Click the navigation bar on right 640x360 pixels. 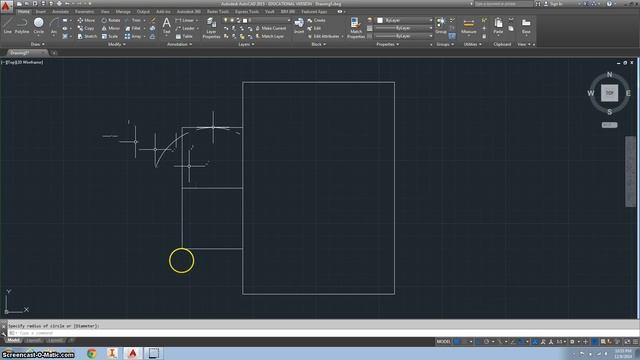click(631, 171)
